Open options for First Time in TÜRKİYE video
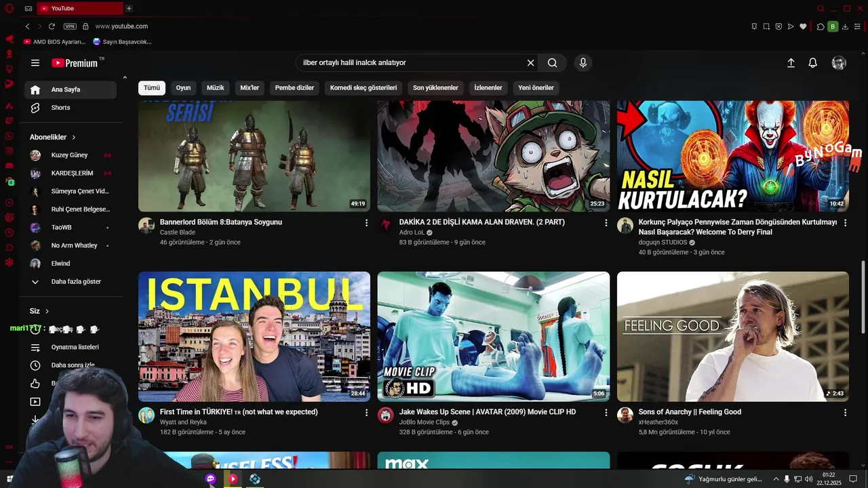Image resolution: width=868 pixels, height=488 pixels. 367,412
